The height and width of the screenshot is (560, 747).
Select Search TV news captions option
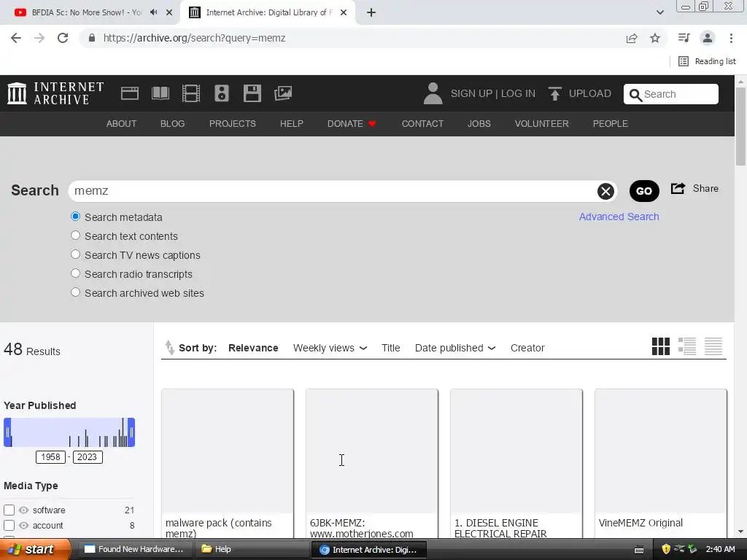tap(75, 254)
